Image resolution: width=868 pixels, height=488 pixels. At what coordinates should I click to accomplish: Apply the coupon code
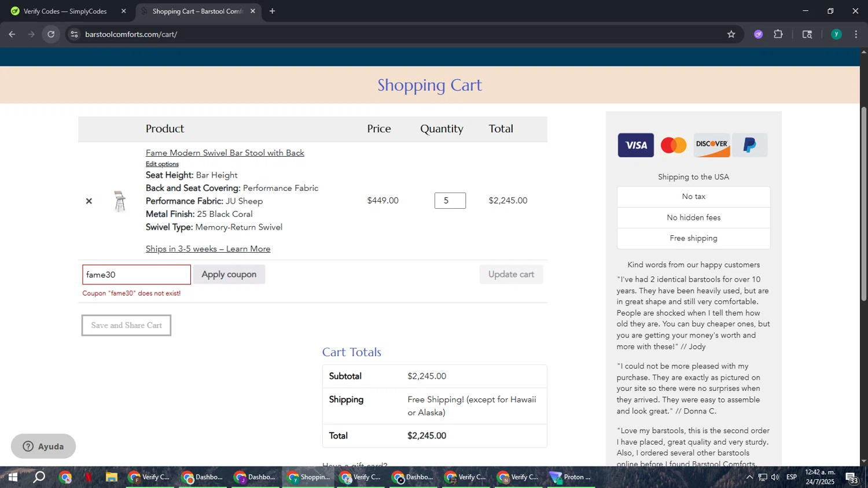pyautogui.click(x=229, y=275)
